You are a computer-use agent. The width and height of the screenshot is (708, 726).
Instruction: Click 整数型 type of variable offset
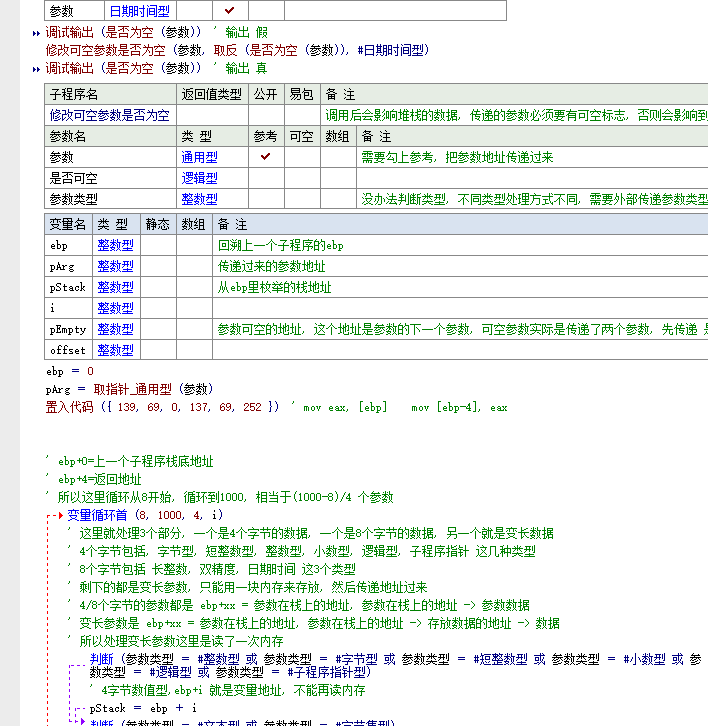coord(115,350)
